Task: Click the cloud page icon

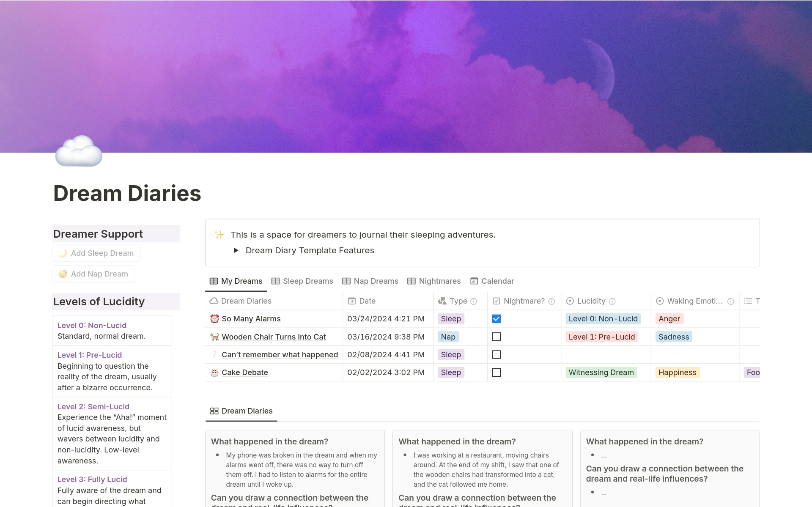Action: [79, 151]
